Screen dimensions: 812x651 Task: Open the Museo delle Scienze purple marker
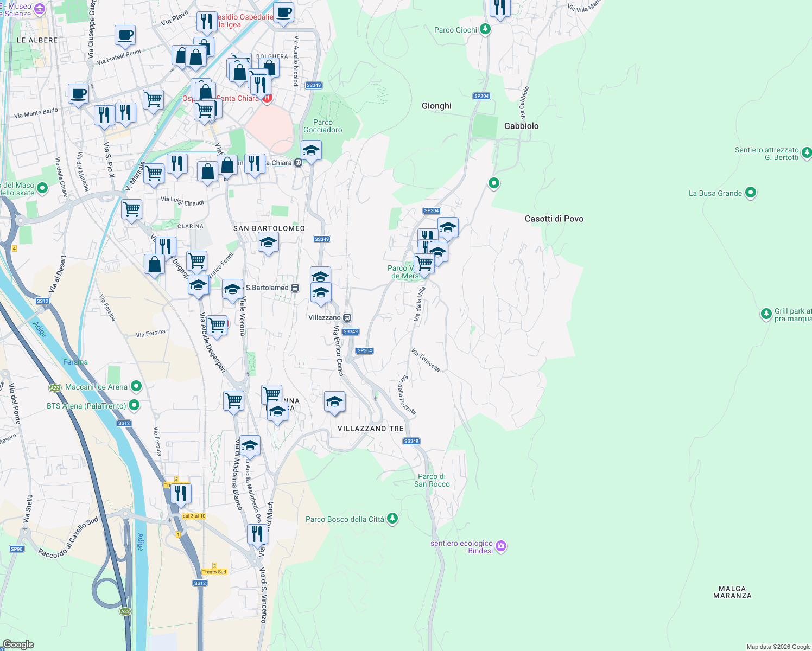[39, 9]
